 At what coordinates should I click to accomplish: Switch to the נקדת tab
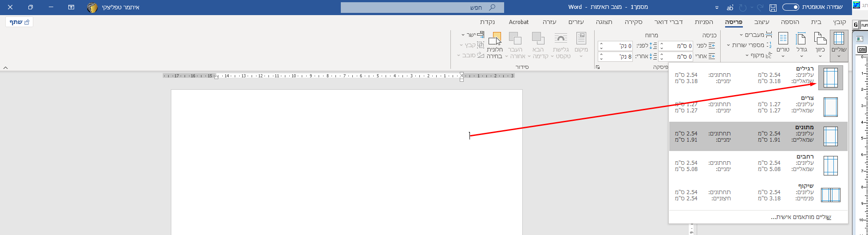point(488,22)
